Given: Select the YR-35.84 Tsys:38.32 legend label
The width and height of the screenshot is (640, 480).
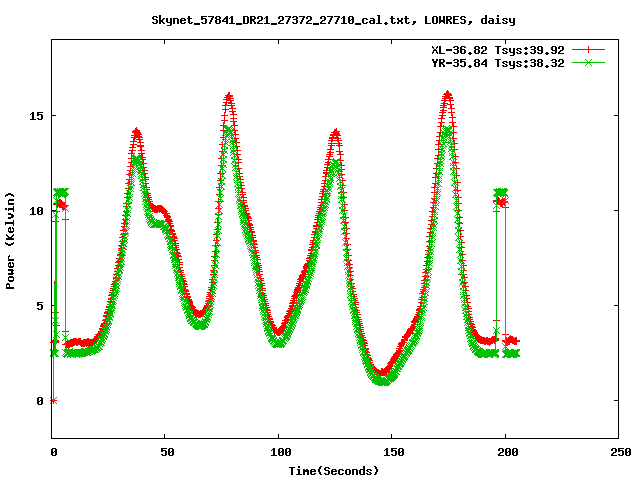Looking at the screenshot, I should tap(498, 63).
